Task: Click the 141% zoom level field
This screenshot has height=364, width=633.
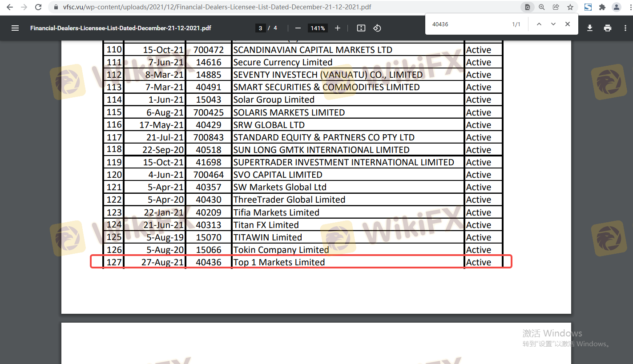Action: coord(318,28)
